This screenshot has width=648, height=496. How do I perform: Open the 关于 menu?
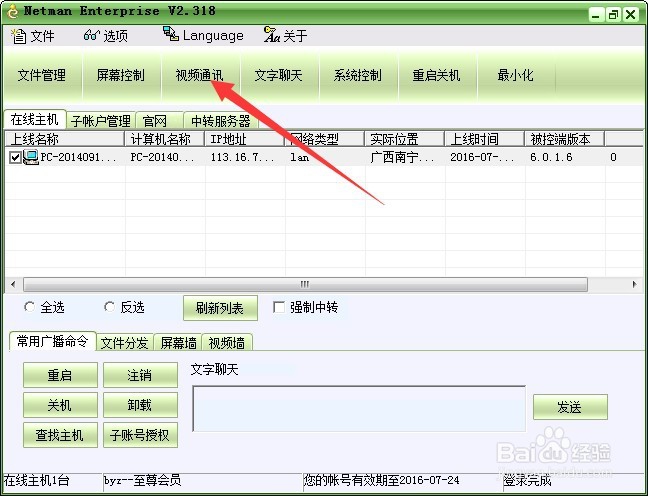286,36
